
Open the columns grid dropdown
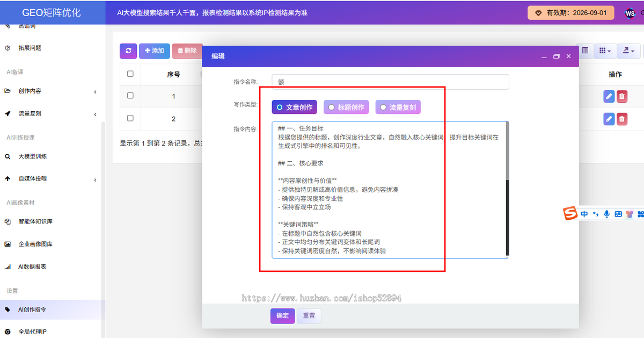[x=605, y=51]
